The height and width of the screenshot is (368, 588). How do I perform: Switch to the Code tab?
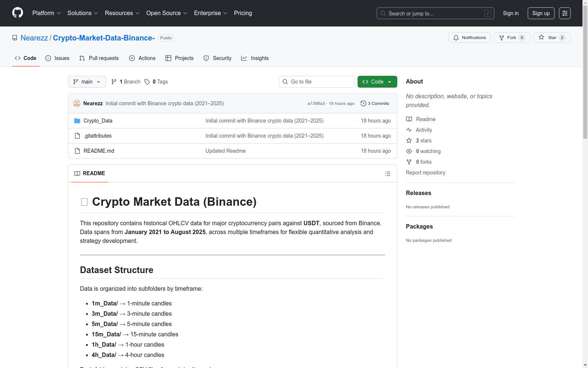pyautogui.click(x=26, y=58)
